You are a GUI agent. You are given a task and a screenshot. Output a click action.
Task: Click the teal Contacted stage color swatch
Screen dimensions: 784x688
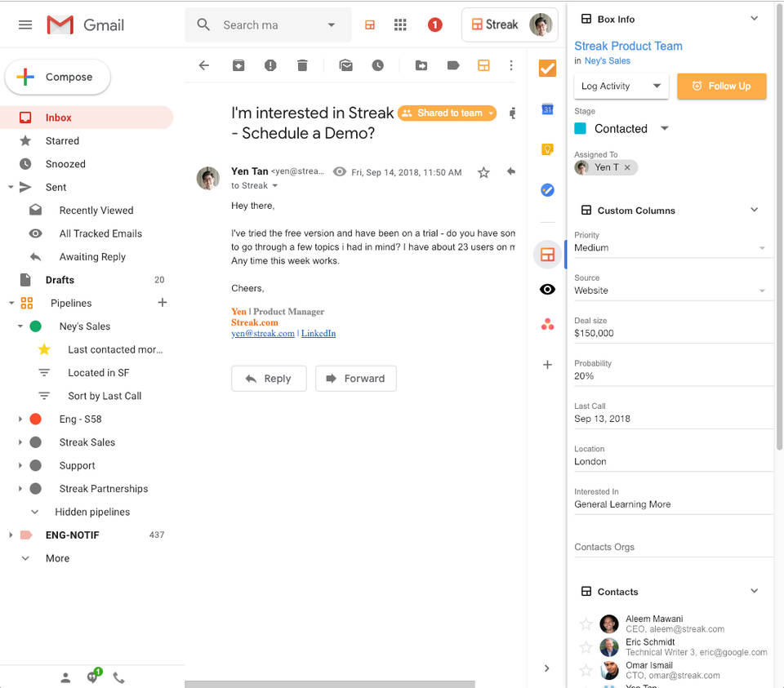tap(581, 129)
